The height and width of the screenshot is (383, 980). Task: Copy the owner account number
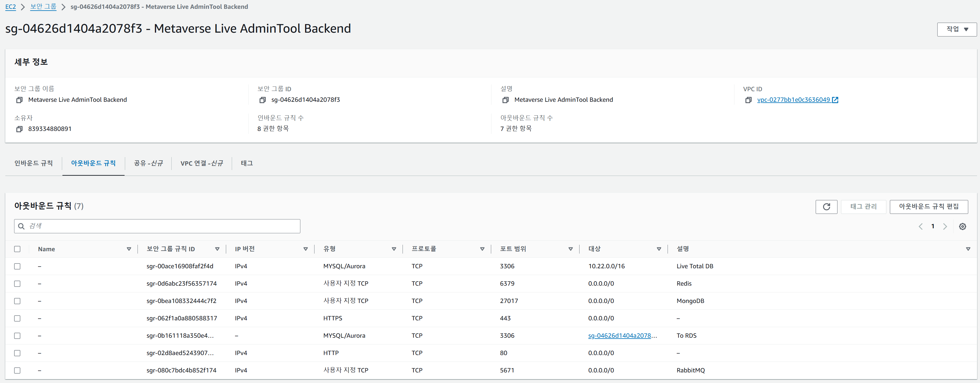[19, 129]
